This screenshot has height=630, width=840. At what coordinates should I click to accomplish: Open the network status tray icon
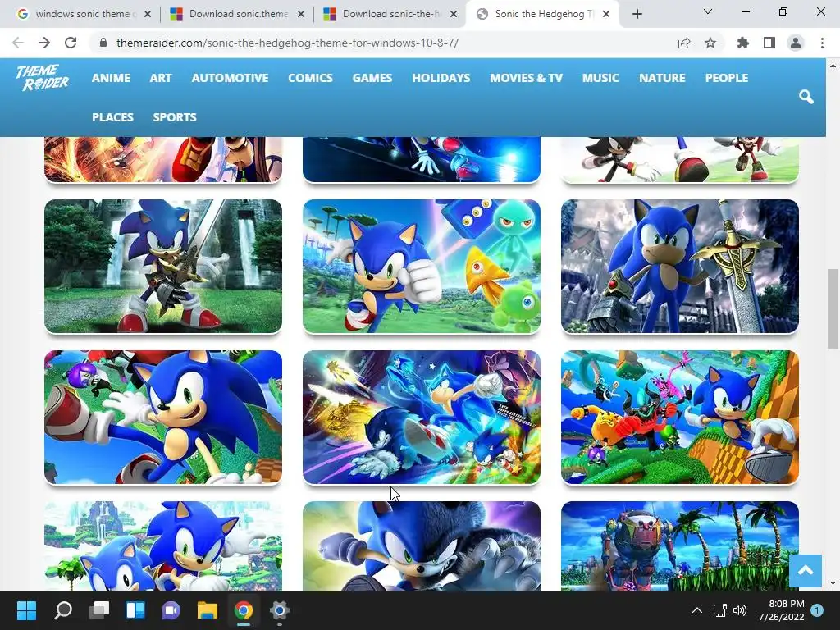coord(719,610)
